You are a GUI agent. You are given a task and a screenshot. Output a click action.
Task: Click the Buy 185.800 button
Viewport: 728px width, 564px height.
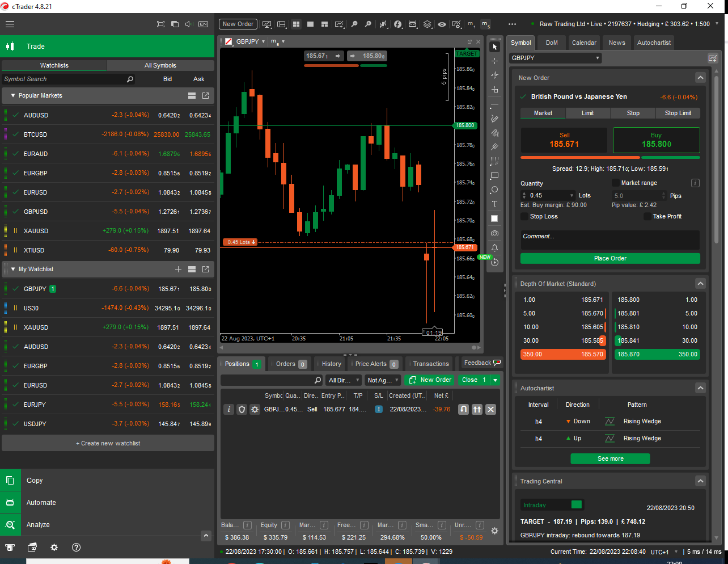pos(656,140)
